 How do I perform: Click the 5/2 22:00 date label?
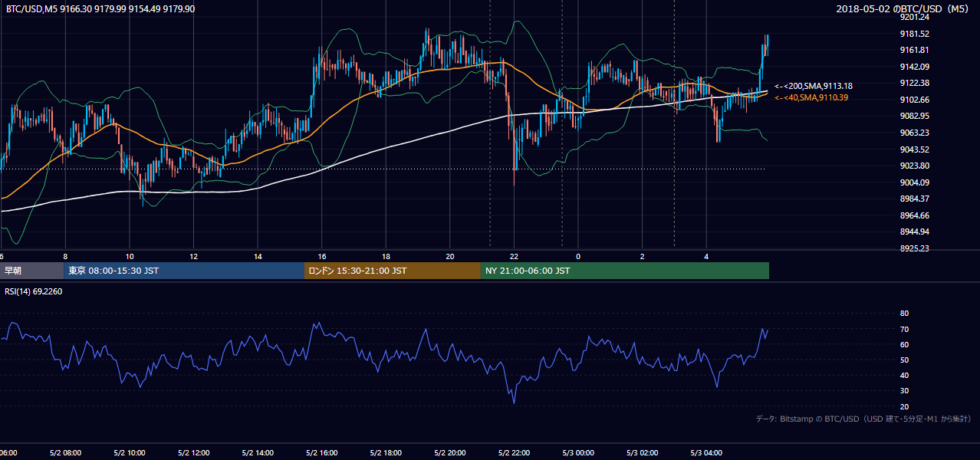coord(515,453)
